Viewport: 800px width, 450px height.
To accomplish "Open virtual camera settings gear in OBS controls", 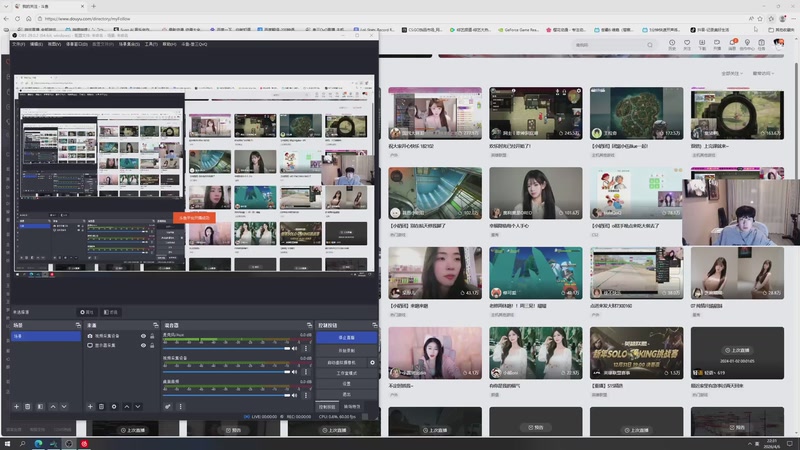I will [372, 362].
